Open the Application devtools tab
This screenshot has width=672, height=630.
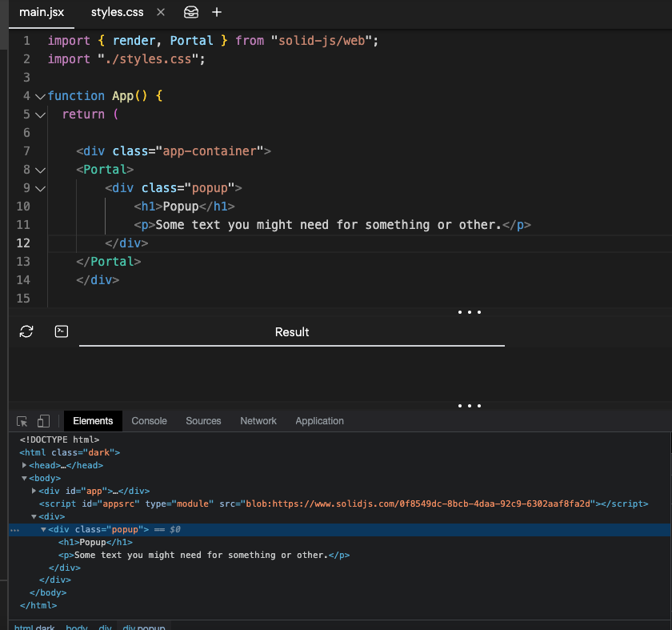click(x=319, y=421)
